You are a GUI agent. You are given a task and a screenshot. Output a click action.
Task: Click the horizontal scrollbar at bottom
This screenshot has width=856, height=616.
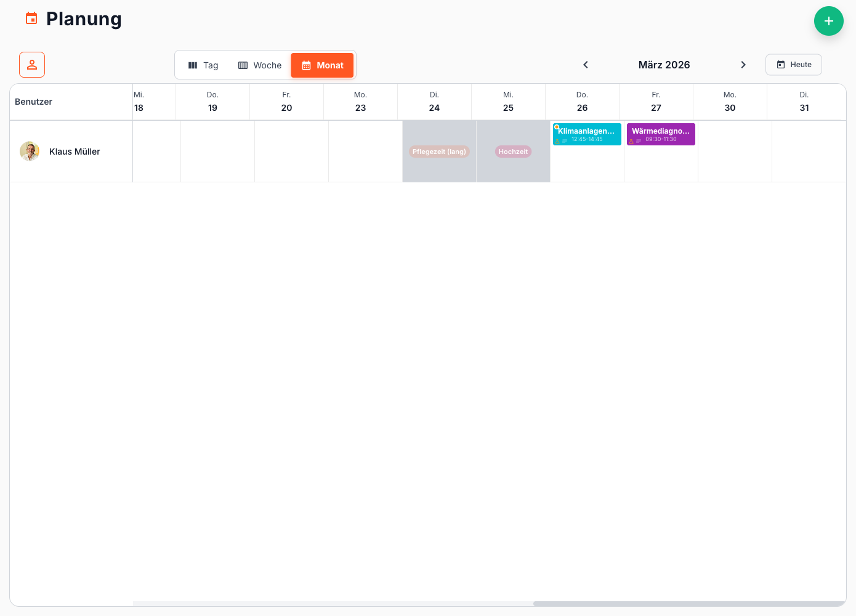click(688, 604)
